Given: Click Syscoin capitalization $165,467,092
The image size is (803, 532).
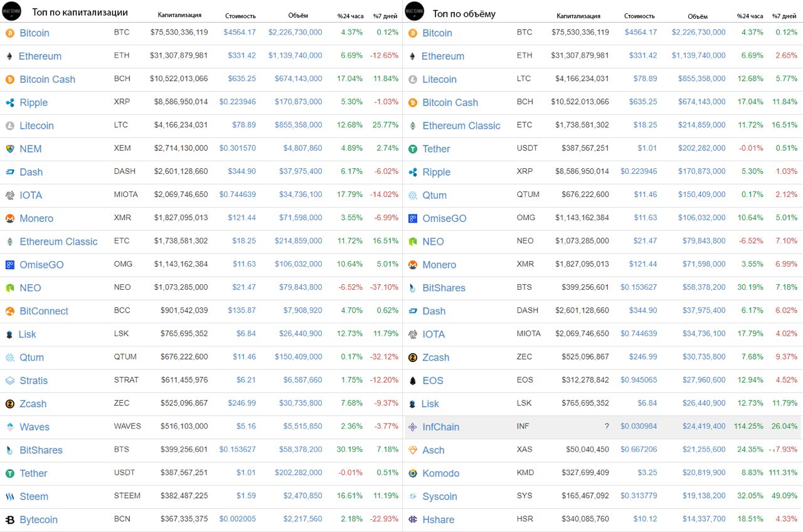Looking at the screenshot, I should [x=582, y=496].
